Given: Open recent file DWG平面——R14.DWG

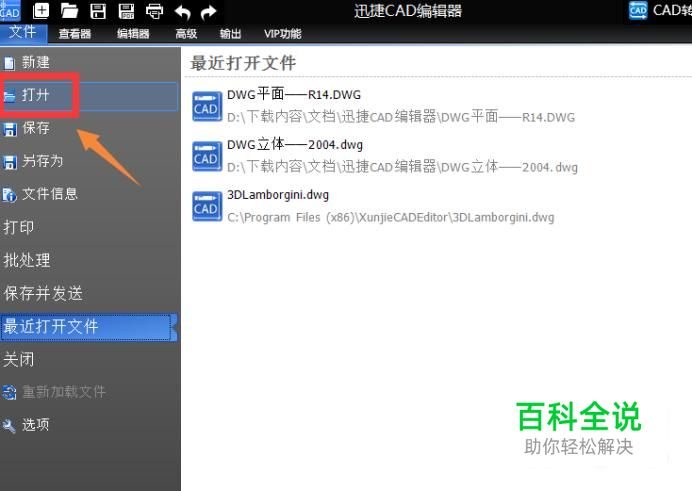Looking at the screenshot, I should (293, 94).
